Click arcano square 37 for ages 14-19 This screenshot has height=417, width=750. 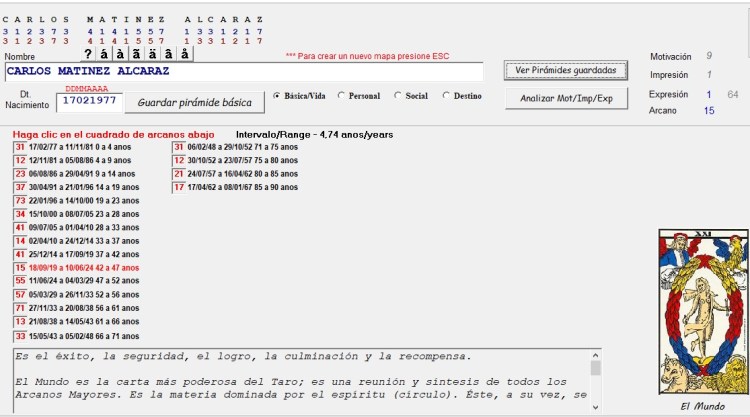coord(20,187)
